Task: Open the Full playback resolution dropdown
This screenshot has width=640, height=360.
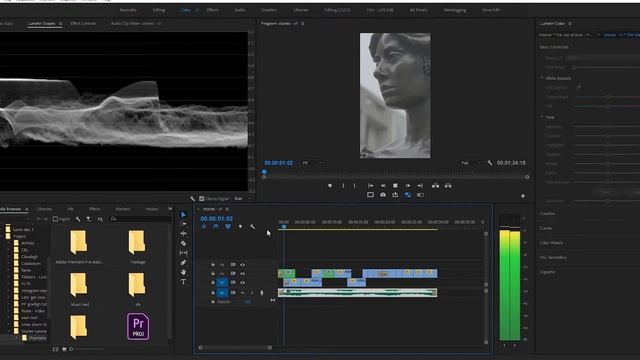Action: point(471,163)
